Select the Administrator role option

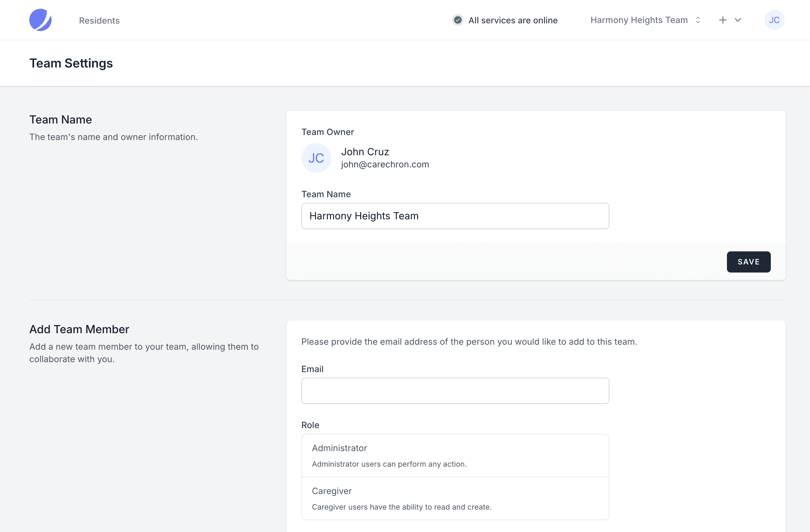click(455, 455)
